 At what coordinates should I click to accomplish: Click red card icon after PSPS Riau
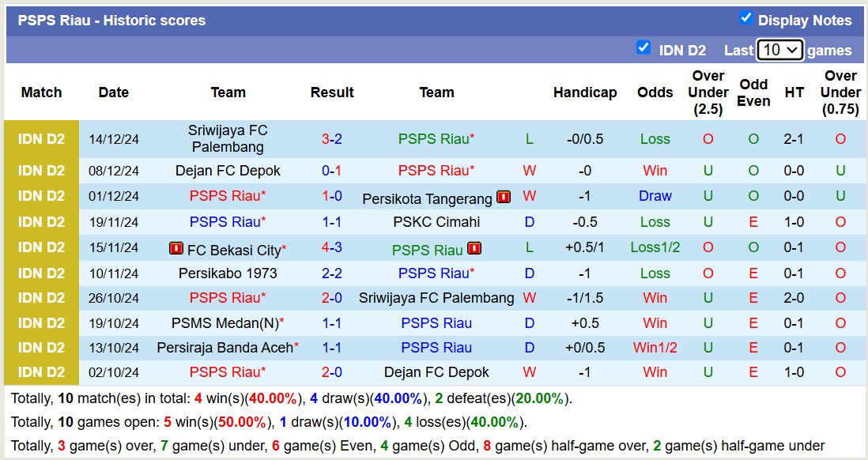click(474, 249)
